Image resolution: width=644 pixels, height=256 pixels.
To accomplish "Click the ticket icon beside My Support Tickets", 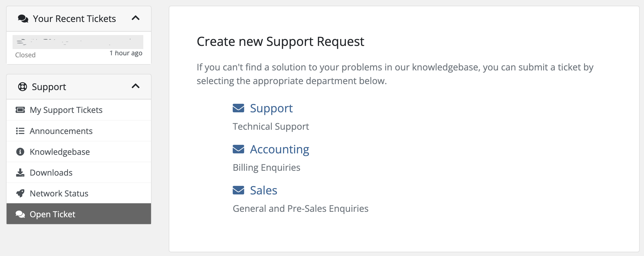I will 20,110.
